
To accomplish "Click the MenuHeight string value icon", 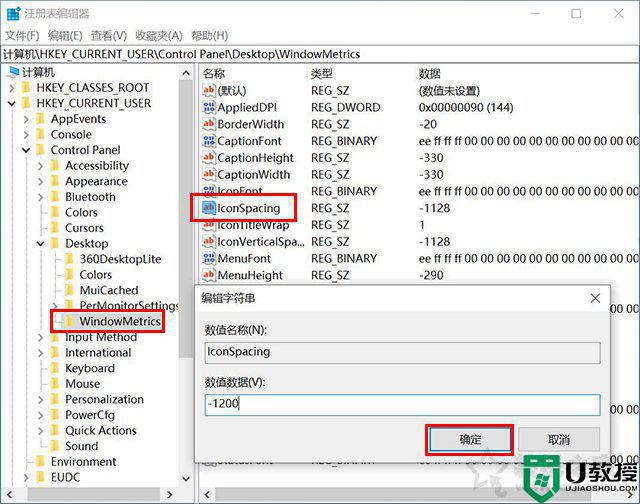I will click(209, 275).
